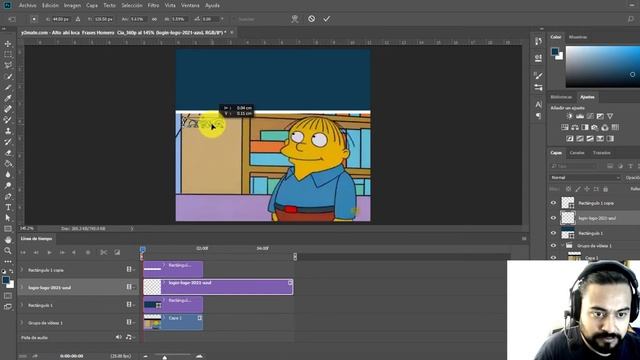Select the Pen tool
640x360 pixels.
coord(8,196)
